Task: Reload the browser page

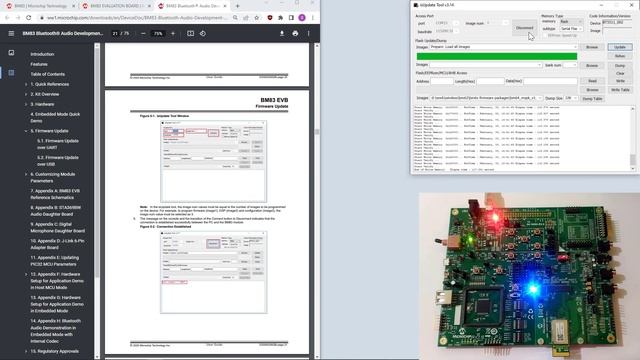Action: tap(29, 18)
